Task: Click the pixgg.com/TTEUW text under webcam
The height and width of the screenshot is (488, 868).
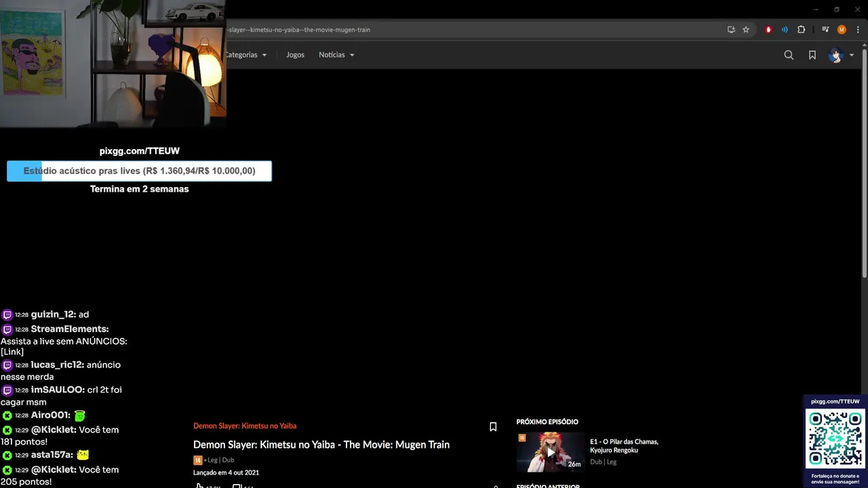Action: (140, 150)
